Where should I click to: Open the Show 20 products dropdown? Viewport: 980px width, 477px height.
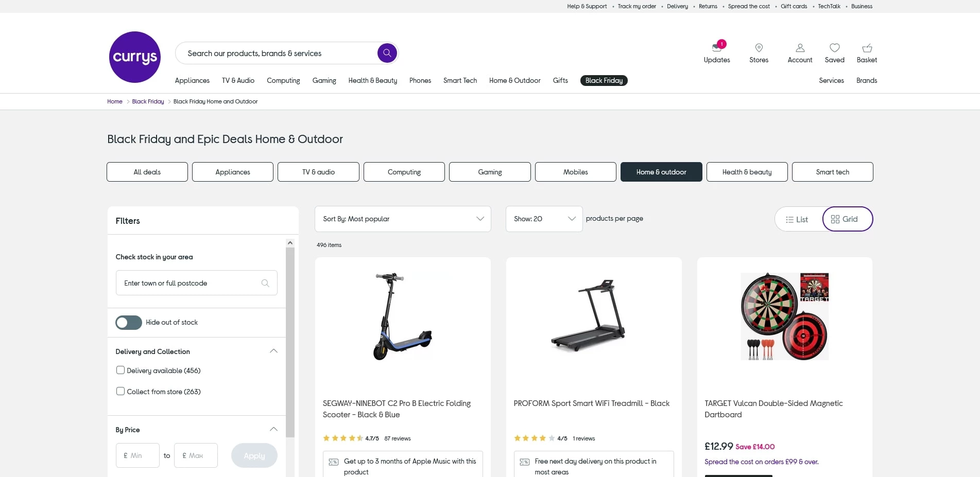click(544, 219)
